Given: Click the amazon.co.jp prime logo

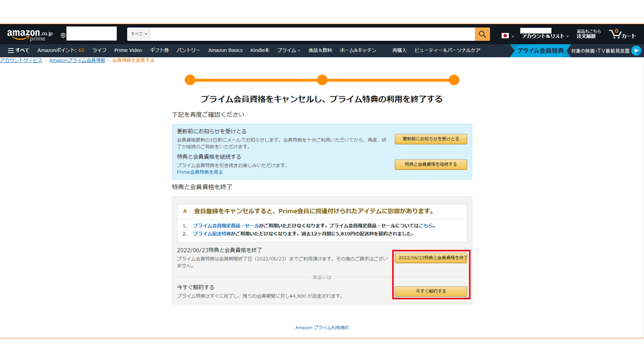Looking at the screenshot, I should coord(29,33).
